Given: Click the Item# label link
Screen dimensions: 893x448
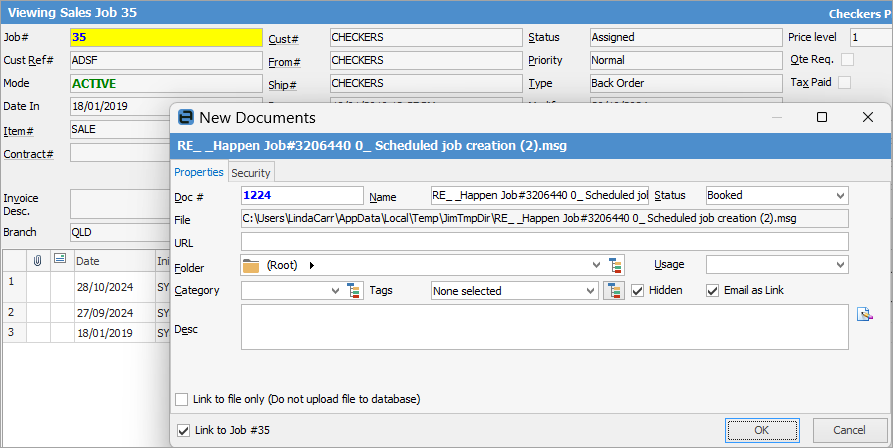Looking at the screenshot, I should 18,131.
